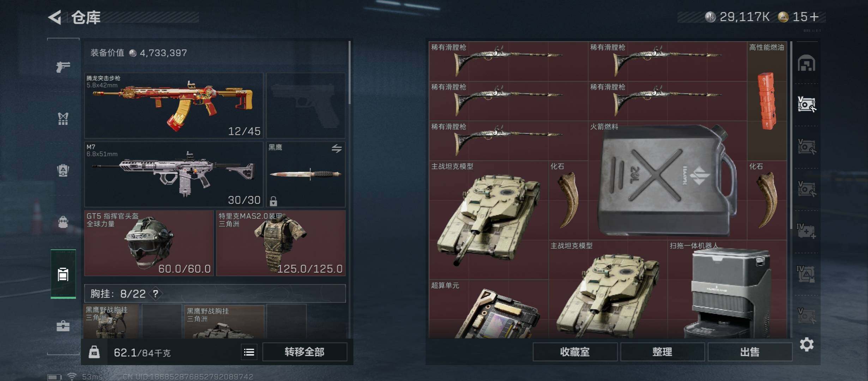Click the 出售 sell button
The image size is (868, 381).
coord(749,352)
